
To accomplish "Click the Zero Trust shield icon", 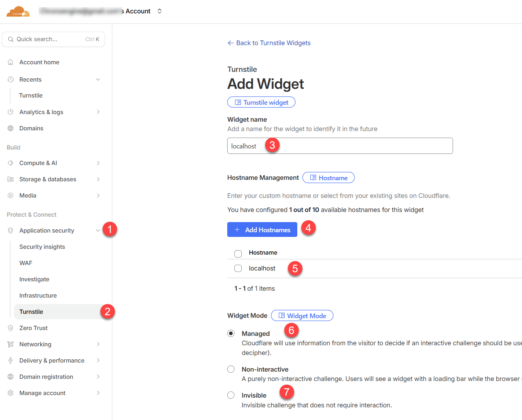I will pyautogui.click(x=10, y=328).
